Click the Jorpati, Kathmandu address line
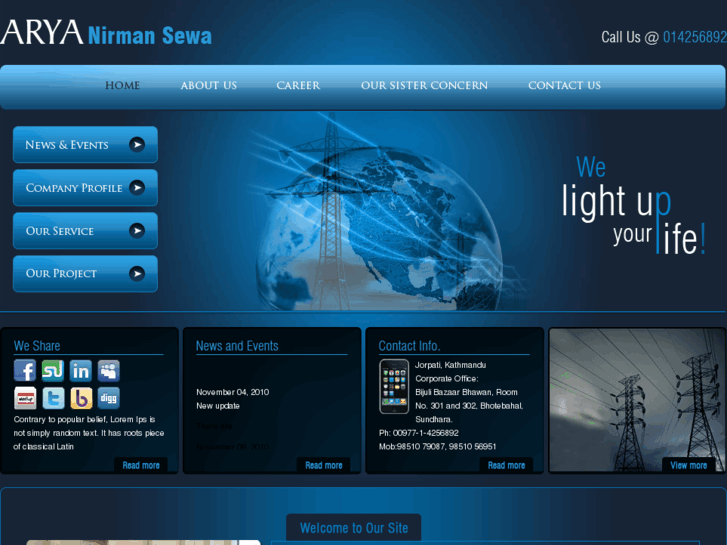This screenshot has height=545, width=727. tap(451, 365)
